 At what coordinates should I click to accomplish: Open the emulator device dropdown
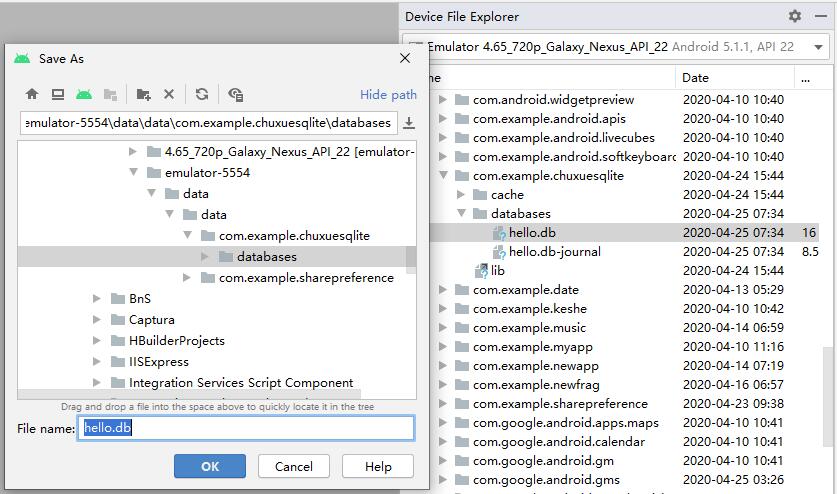click(819, 46)
